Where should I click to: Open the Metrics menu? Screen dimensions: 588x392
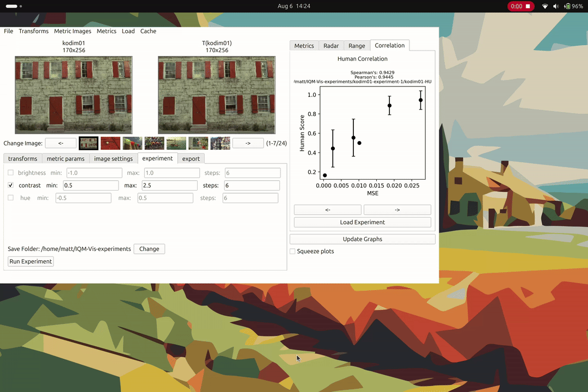point(107,31)
